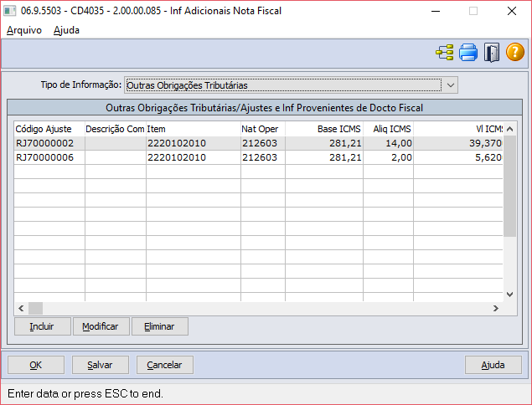Click the Descrição Com column header
532x405 pixels.
point(116,129)
